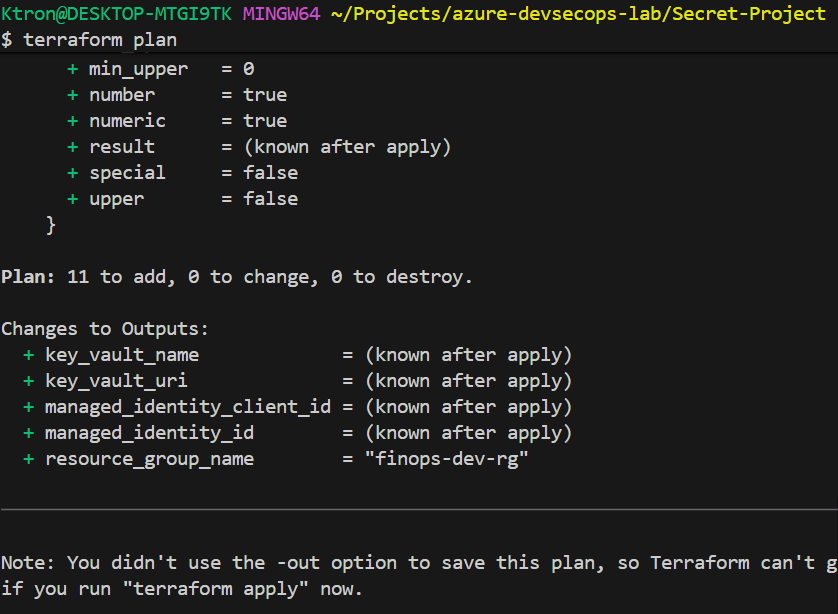838x614 pixels.
Task: Click the "result" attribute name
Action: coord(122,147)
